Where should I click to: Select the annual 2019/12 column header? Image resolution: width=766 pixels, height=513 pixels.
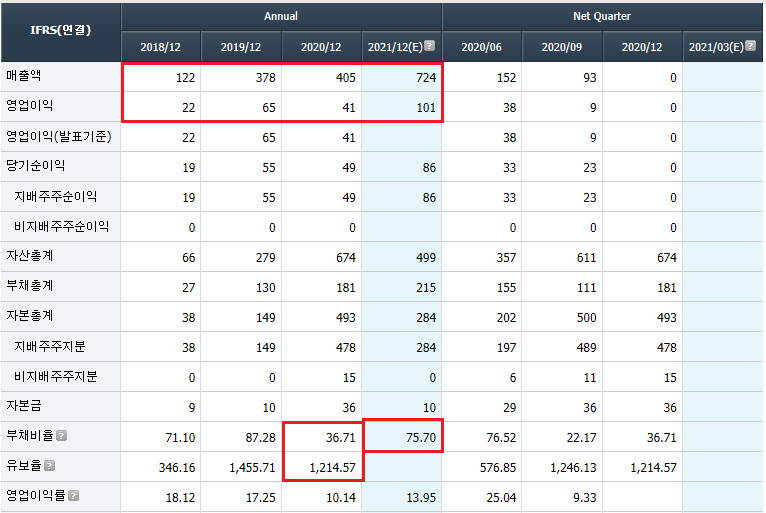click(241, 47)
